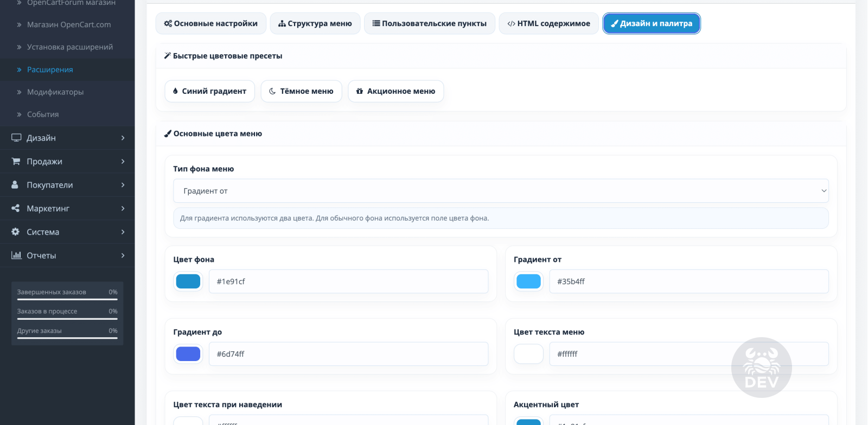Image resolution: width=868 pixels, height=425 pixels.
Task: Click the brush icon by Основные цвета меню
Action: (168, 133)
